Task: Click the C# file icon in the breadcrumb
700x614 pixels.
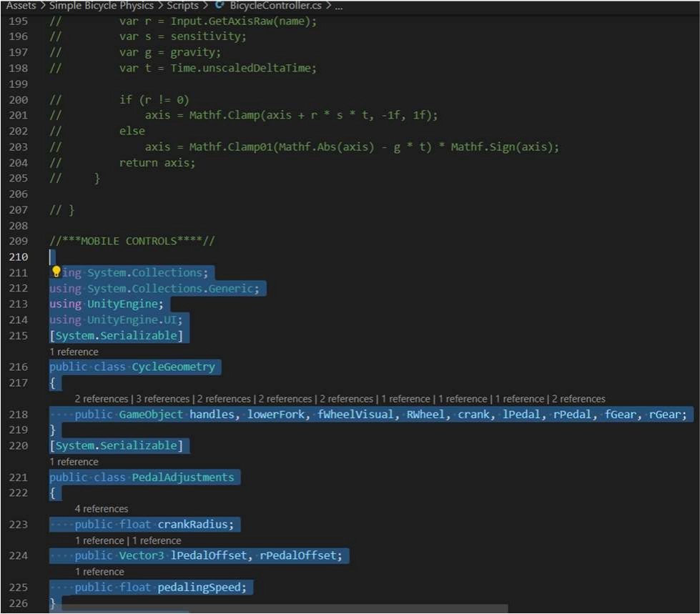Action: click(220, 5)
